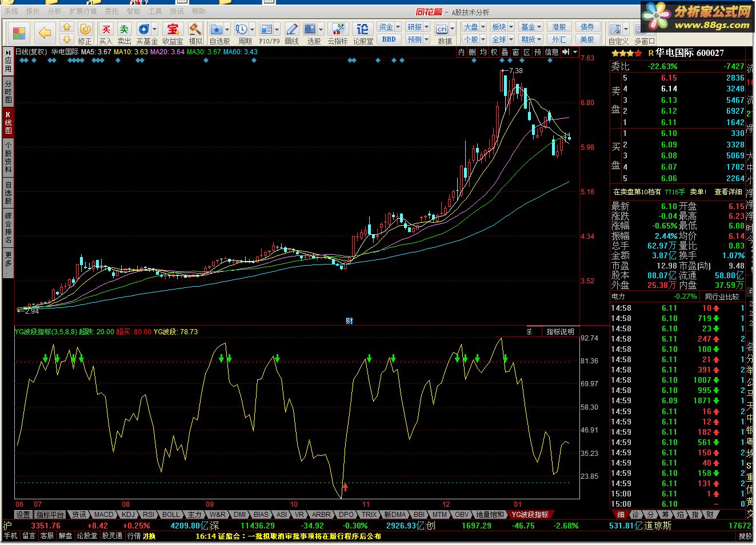Click the 美股 button
The image size is (756, 545).
click(587, 39)
